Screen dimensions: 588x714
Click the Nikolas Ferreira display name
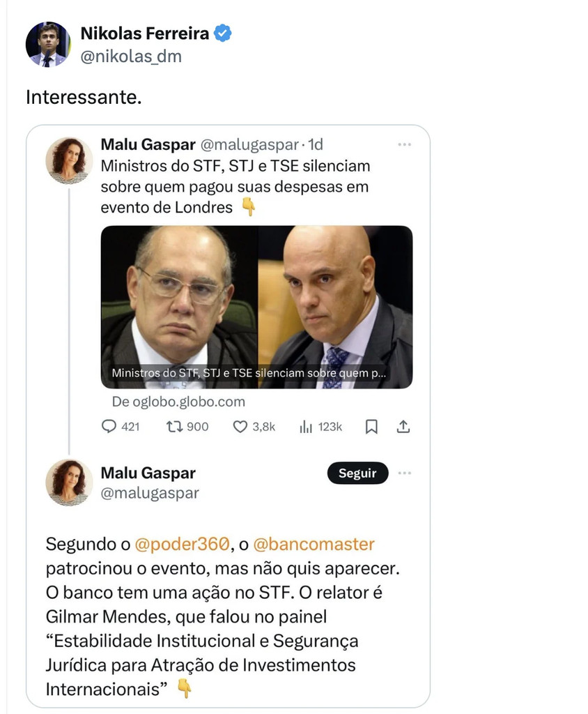[x=145, y=33]
